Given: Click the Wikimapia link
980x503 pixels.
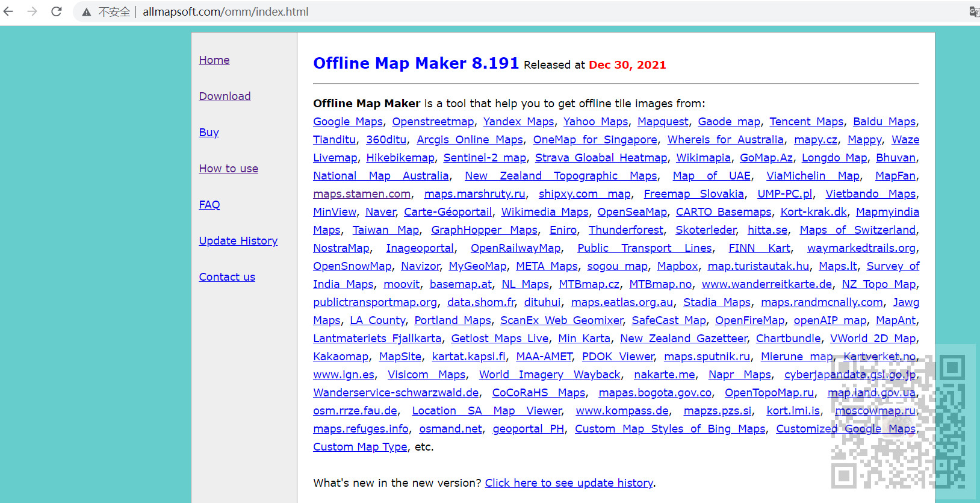Looking at the screenshot, I should (x=703, y=158).
